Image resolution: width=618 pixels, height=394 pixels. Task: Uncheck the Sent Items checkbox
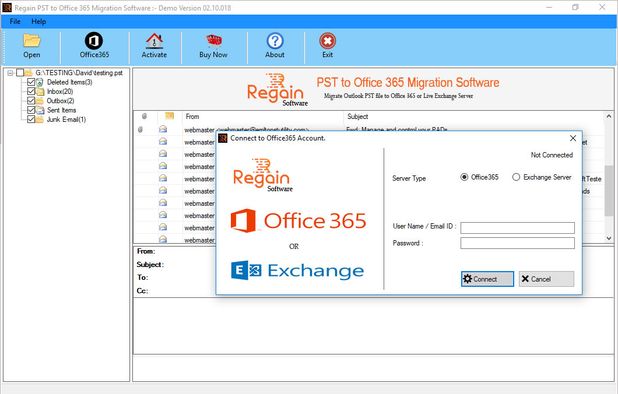[x=31, y=110]
